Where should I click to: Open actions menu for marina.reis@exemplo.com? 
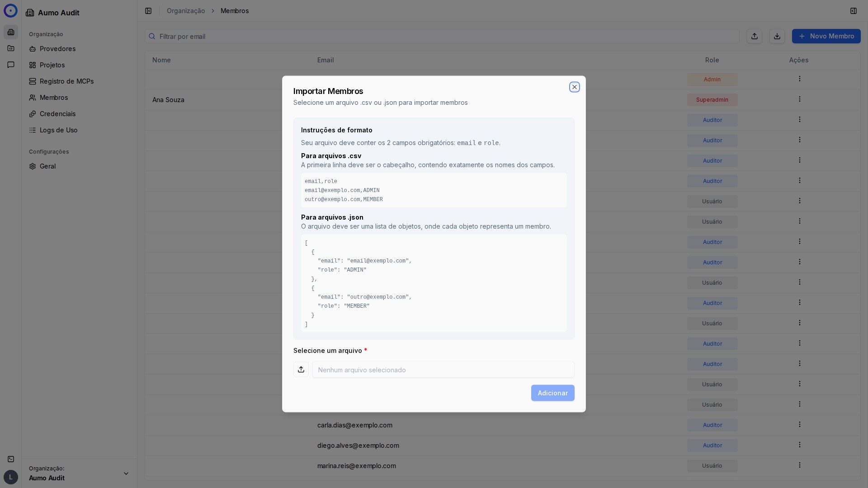pos(799,465)
